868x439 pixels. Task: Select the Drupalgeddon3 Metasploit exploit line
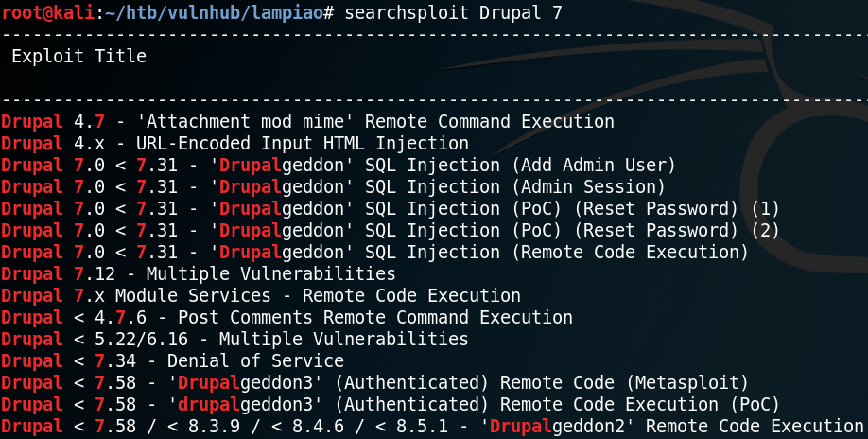(x=374, y=382)
